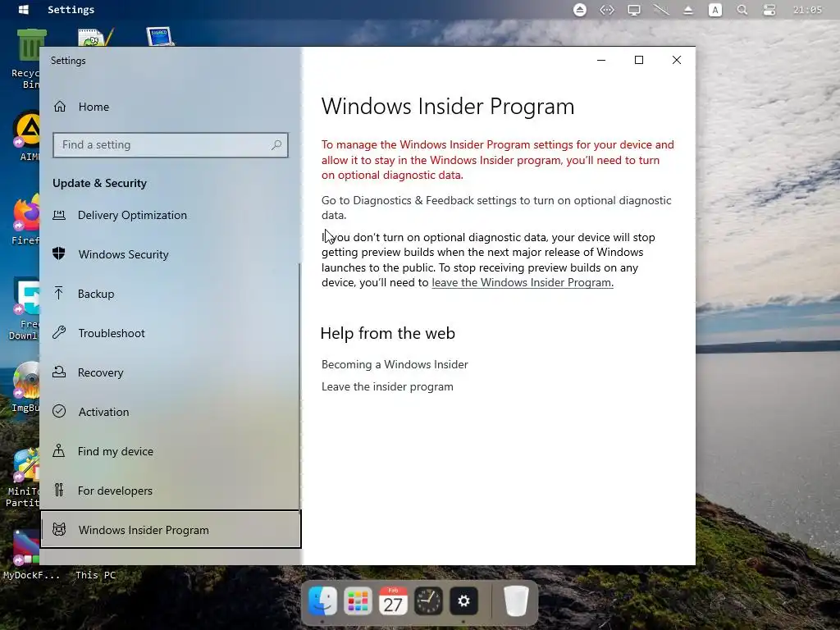Open the search magnifier in the top bar
This screenshot has width=840, height=630.
coord(742,10)
